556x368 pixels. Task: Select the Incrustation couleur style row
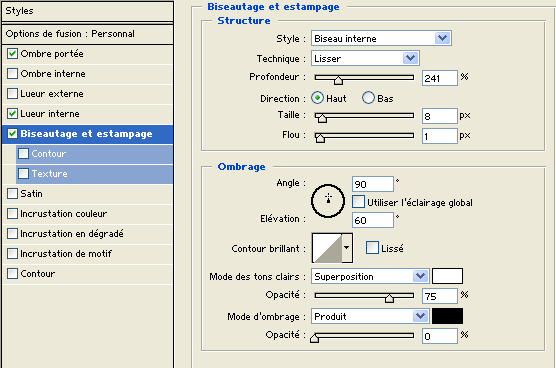pyautogui.click(x=88, y=214)
